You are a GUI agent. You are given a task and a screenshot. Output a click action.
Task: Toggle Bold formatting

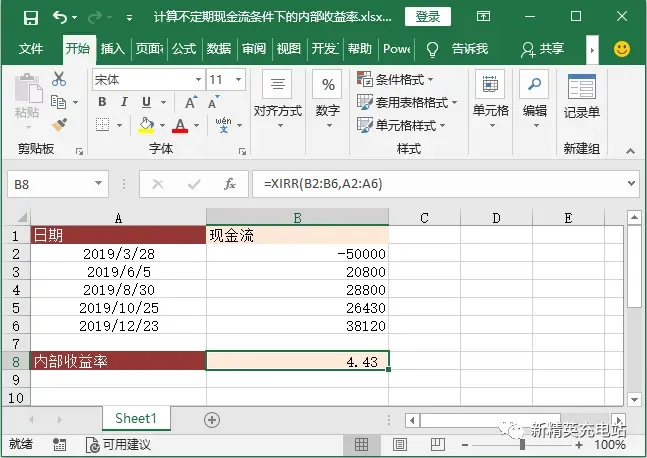[102, 102]
